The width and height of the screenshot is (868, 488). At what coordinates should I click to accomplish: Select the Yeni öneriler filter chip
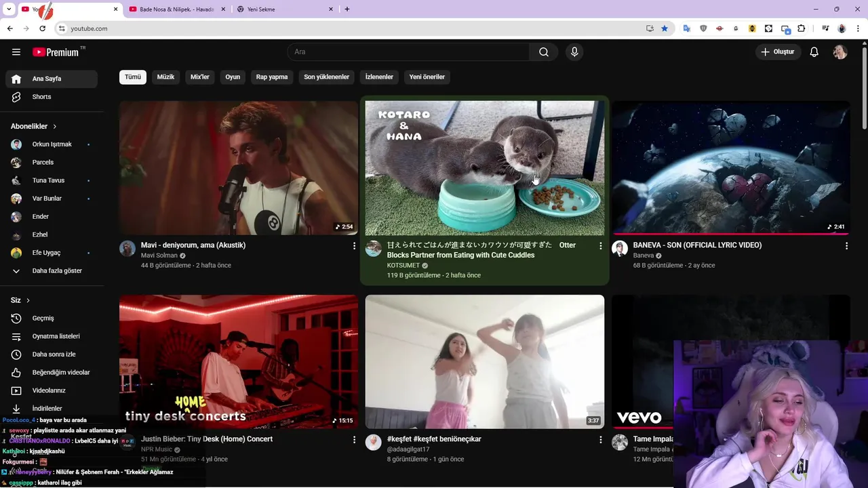click(x=427, y=77)
